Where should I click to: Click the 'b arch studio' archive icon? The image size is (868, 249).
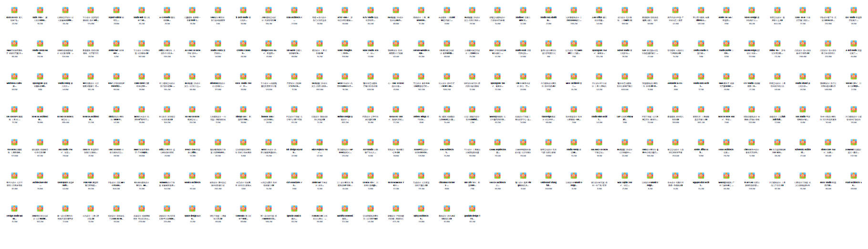pyautogui.click(x=243, y=10)
